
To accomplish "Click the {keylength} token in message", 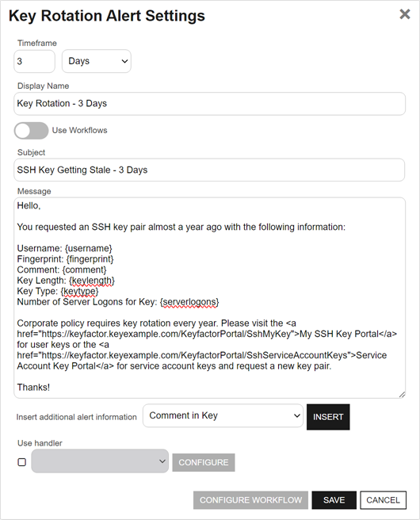I will click(92, 281).
